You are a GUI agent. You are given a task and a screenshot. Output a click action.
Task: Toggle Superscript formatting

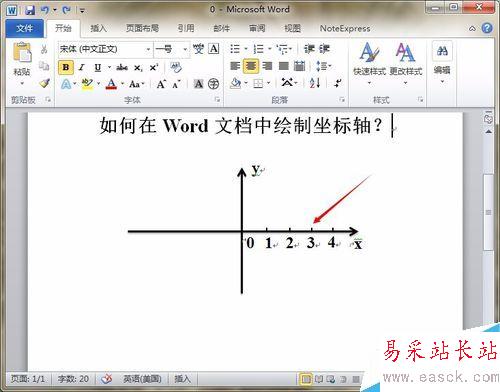click(154, 68)
